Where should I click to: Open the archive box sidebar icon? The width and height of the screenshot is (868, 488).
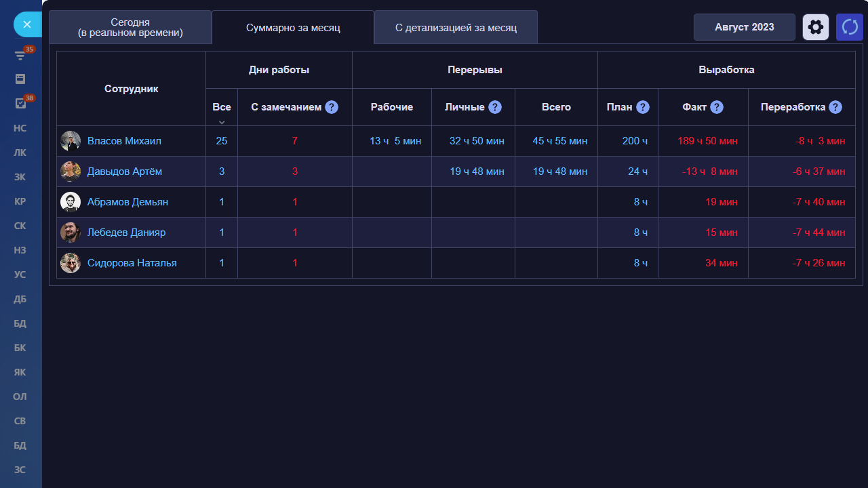click(x=20, y=79)
